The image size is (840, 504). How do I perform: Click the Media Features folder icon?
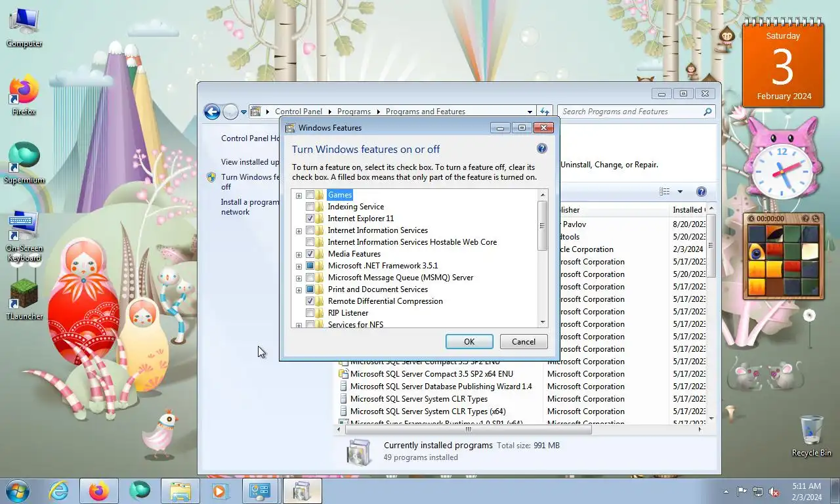(320, 254)
